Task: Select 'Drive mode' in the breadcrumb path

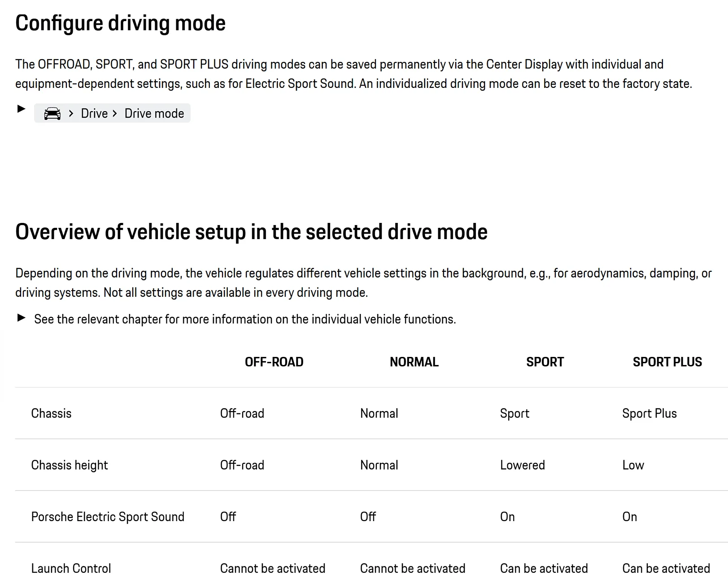Action: coord(154,113)
